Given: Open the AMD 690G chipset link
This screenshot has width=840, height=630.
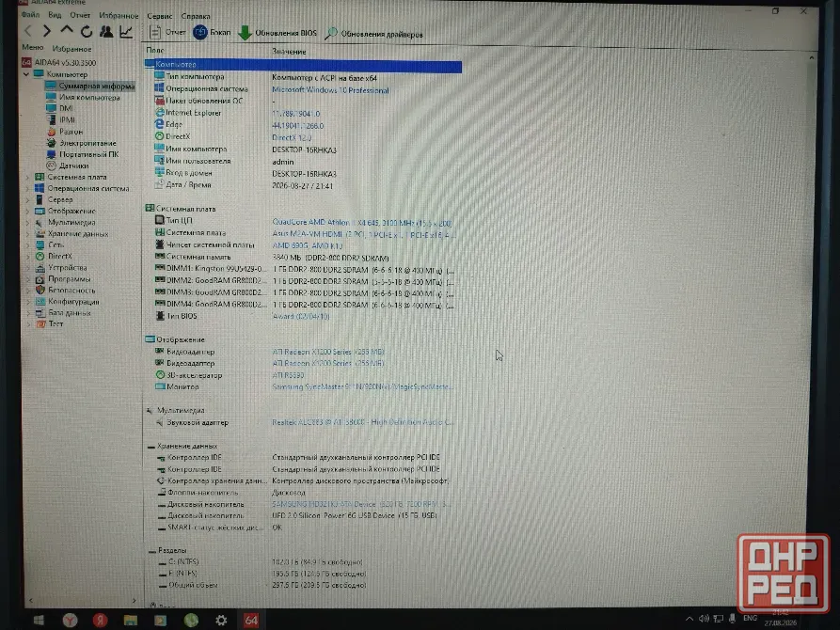Looking at the screenshot, I should (307, 246).
